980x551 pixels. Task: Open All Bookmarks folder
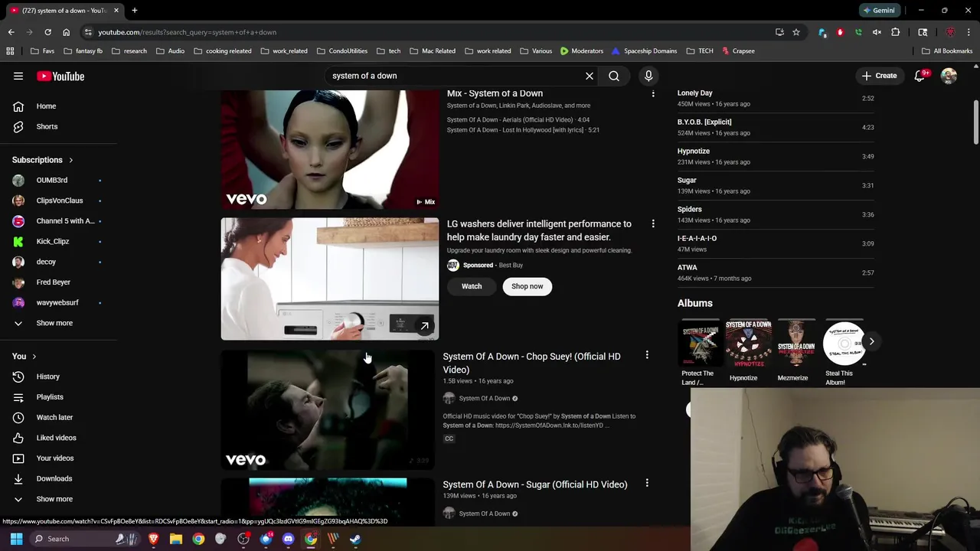click(946, 51)
